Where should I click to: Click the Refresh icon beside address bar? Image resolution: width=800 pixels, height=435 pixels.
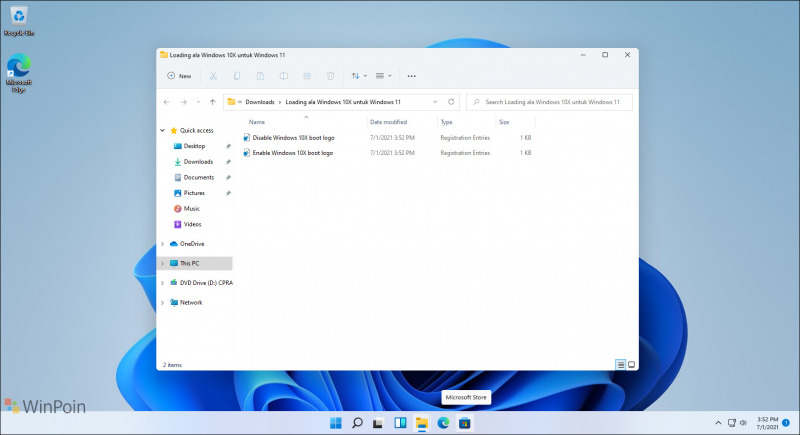[451, 102]
